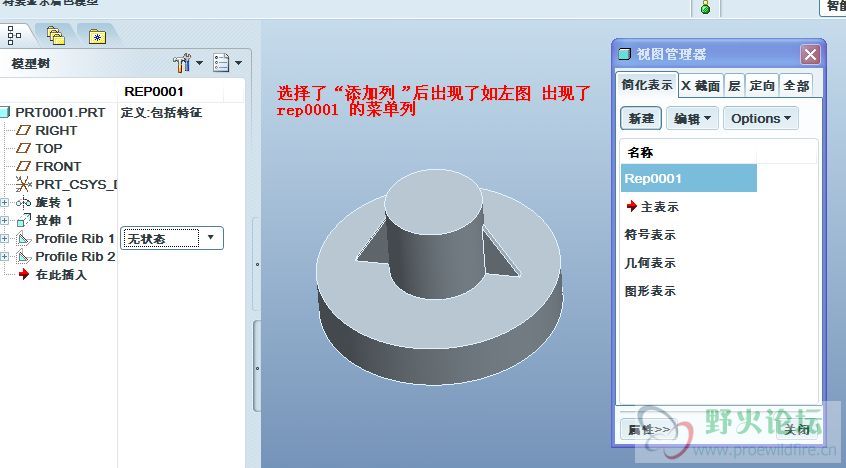The height and width of the screenshot is (468, 846).
Task: Click the revolve feature icon
Action: (x=23, y=202)
